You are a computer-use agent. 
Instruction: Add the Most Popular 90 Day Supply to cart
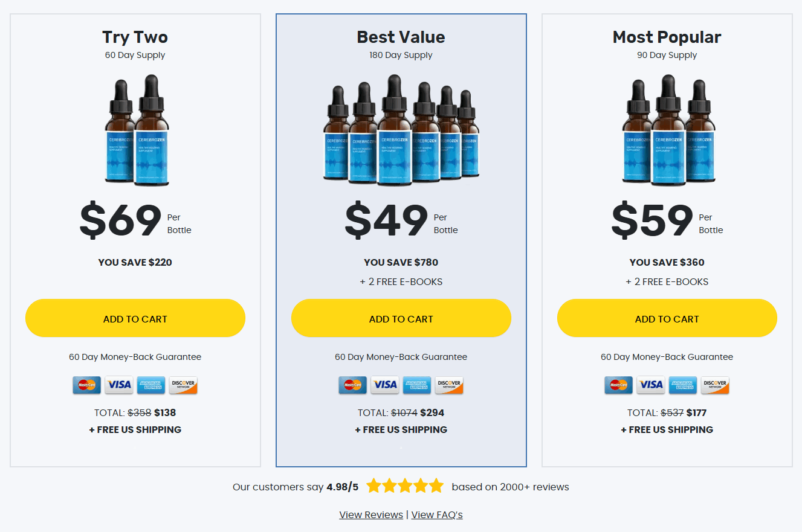pyautogui.click(x=667, y=318)
